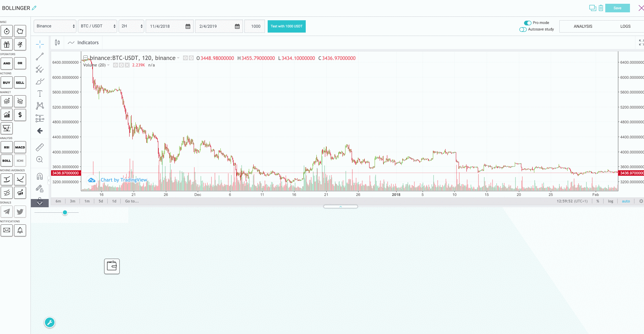Screen dimensions: 644x334
Task: Select the bell notification block
Action: click(20, 231)
